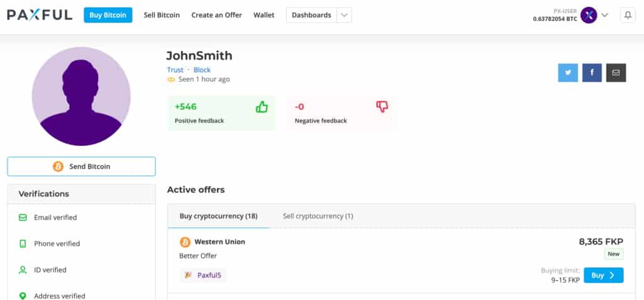
Task: Click the Buy button for Western Union offer
Action: click(603, 275)
